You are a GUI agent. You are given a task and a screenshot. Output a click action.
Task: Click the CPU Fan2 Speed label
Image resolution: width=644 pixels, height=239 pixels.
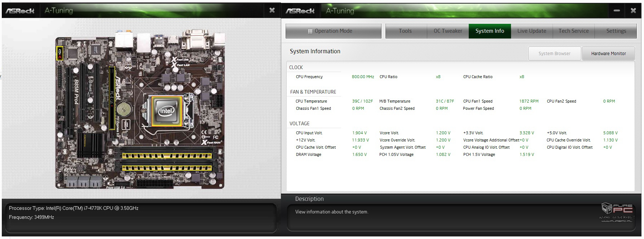click(561, 101)
